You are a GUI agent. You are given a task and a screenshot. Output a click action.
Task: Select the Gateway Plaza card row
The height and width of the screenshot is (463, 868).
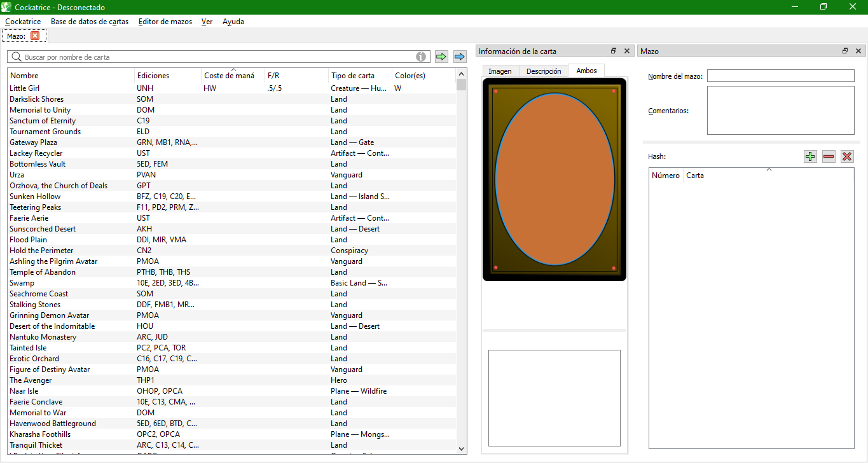click(x=232, y=142)
